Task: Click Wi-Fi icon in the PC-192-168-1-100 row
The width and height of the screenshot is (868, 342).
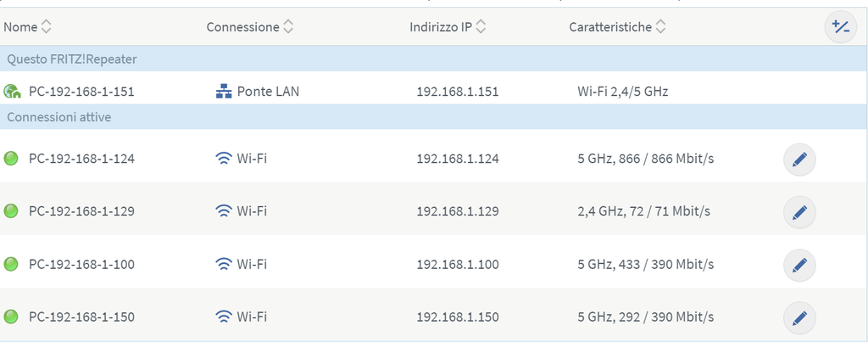Action: coord(224,265)
